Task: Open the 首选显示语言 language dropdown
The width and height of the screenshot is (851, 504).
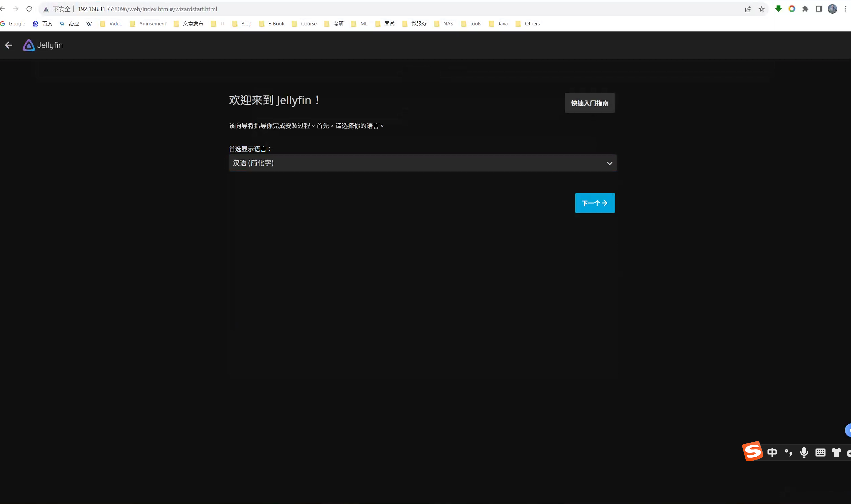Action: (422, 163)
